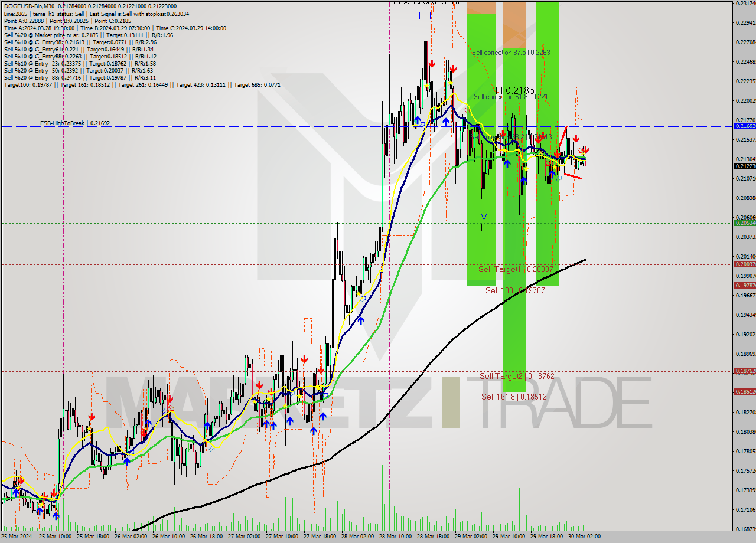Select the 'Sell correction 61.8 | 0.221' label
Viewport: 756px width, 543px height.
[x=510, y=97]
